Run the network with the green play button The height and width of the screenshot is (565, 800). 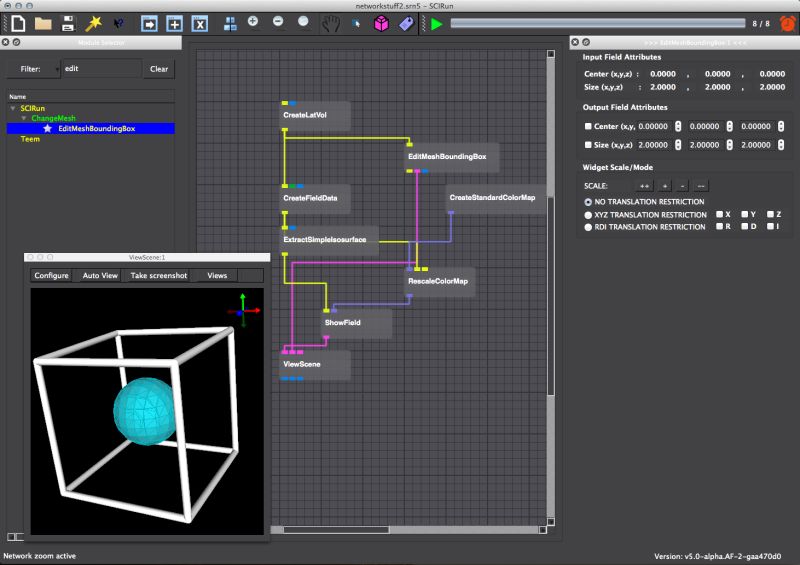436,24
